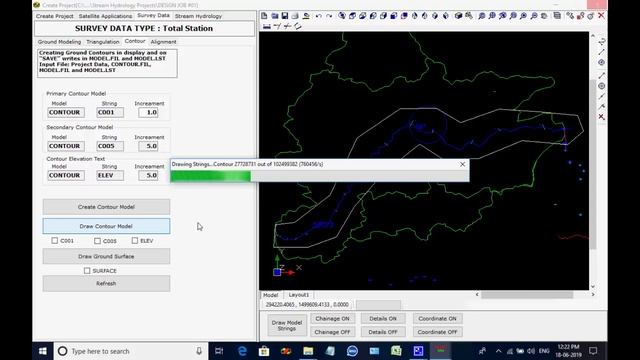Open Task View on the taskbar
This screenshot has height=360, width=640.
219,351
